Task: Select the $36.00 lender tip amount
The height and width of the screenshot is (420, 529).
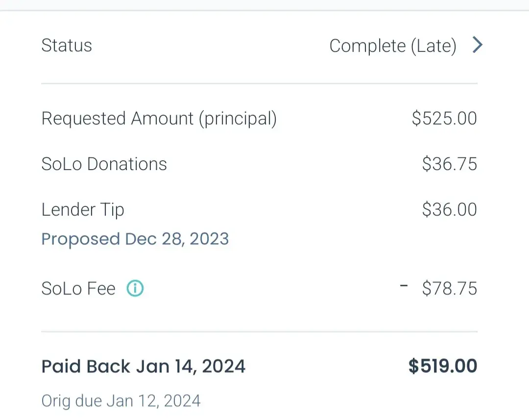Action: (449, 210)
